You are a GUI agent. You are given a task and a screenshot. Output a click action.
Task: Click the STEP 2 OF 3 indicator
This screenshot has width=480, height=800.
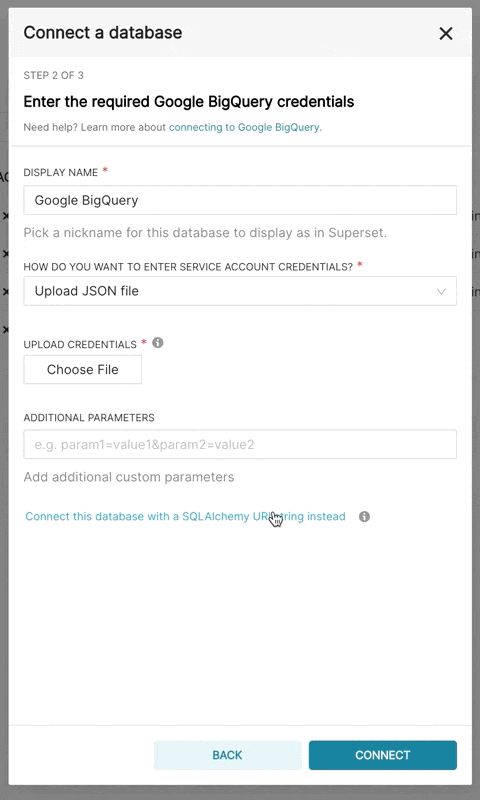click(54, 76)
